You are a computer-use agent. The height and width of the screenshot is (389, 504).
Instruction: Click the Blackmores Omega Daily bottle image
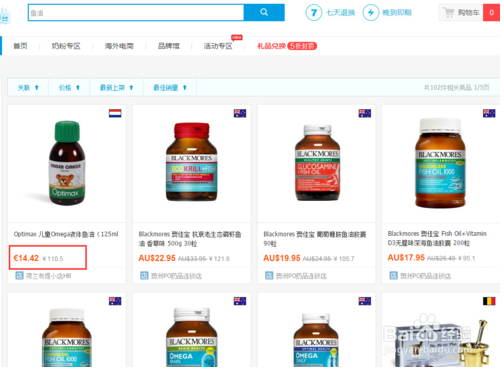pyautogui.click(x=316, y=340)
